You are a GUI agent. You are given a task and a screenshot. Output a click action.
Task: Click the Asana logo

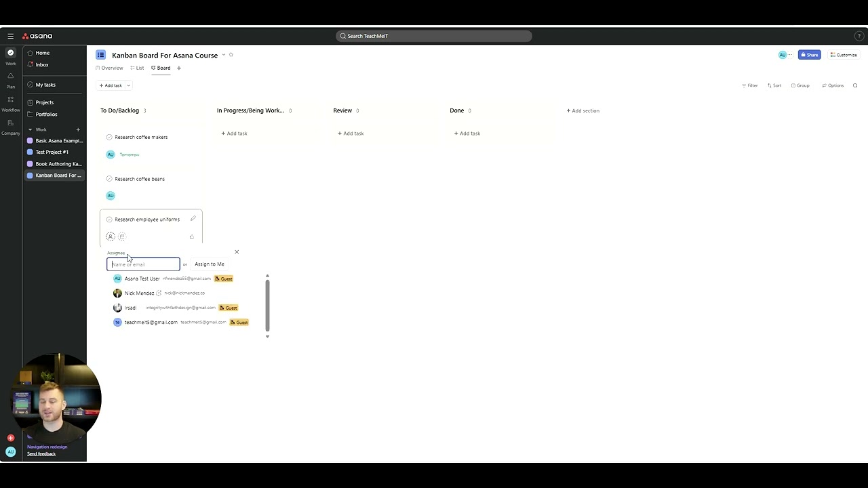coord(37,36)
